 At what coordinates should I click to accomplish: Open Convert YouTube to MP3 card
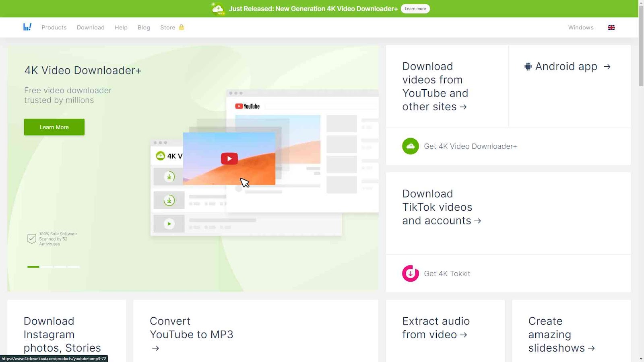256,331
